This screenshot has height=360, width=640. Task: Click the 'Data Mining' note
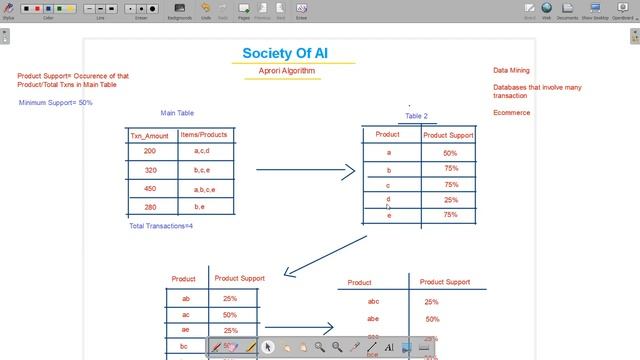511,71
